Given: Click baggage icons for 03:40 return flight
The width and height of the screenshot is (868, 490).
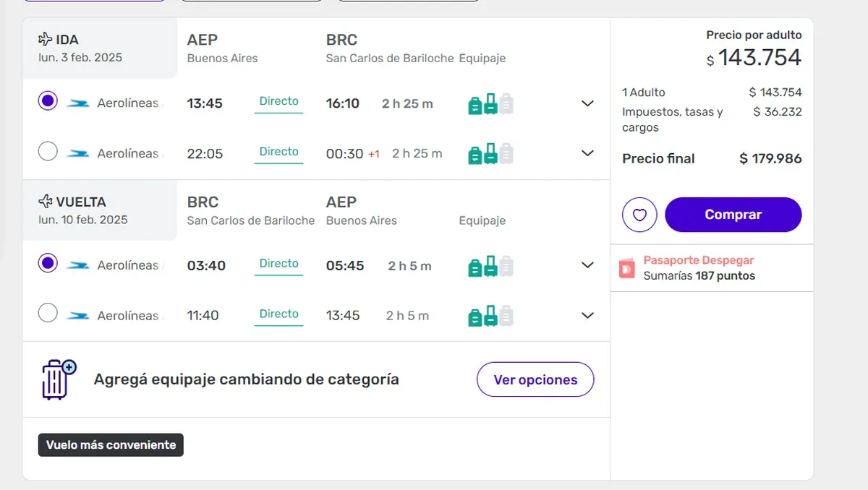Looking at the screenshot, I should (x=490, y=266).
